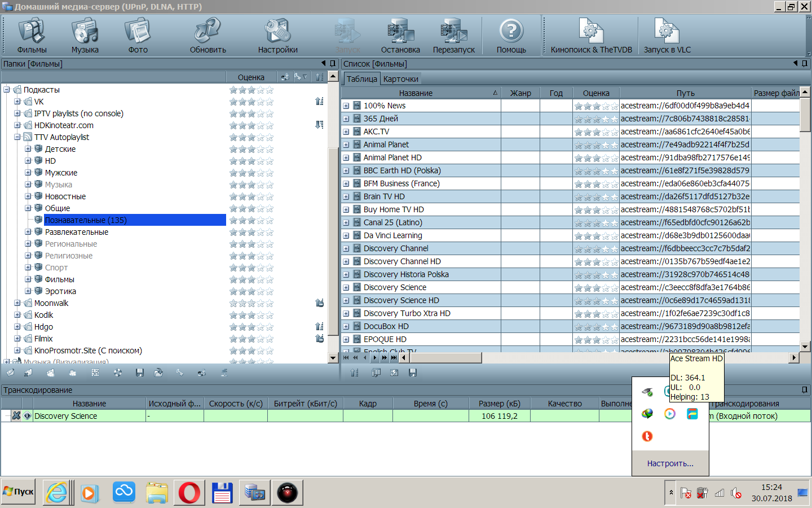Click the Обновить refresh icon

coord(208,35)
